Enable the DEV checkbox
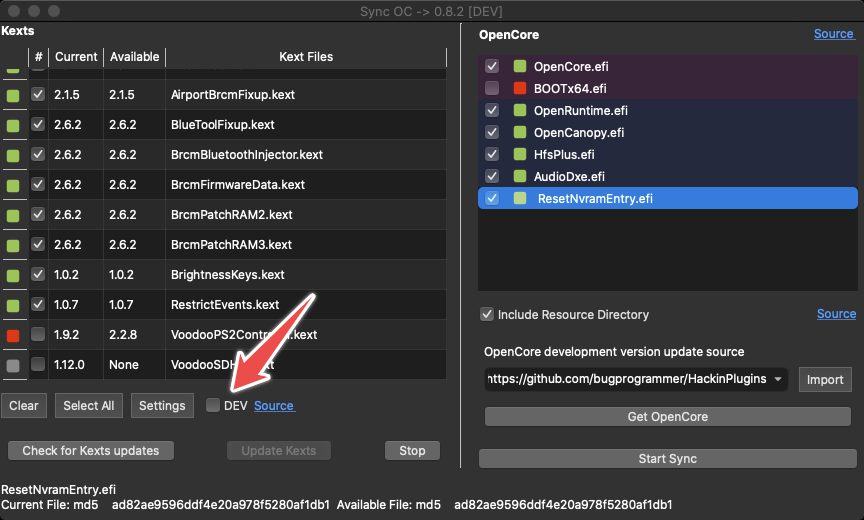864x520 pixels. (x=213, y=405)
